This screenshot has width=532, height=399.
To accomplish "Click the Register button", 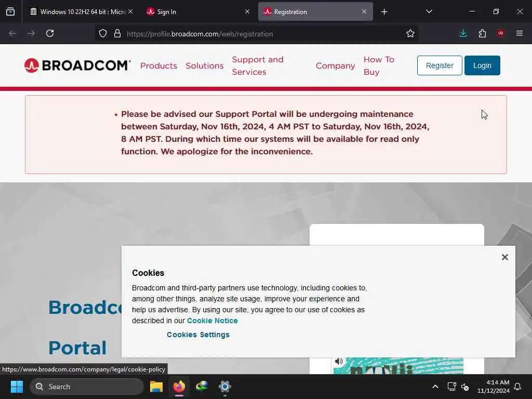I will 440,65.
